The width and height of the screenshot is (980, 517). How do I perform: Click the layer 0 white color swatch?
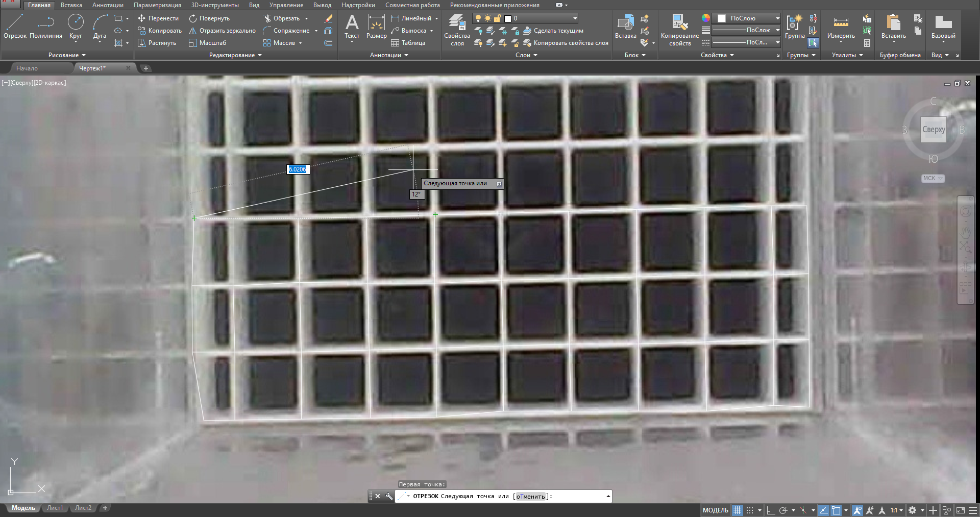tap(508, 18)
